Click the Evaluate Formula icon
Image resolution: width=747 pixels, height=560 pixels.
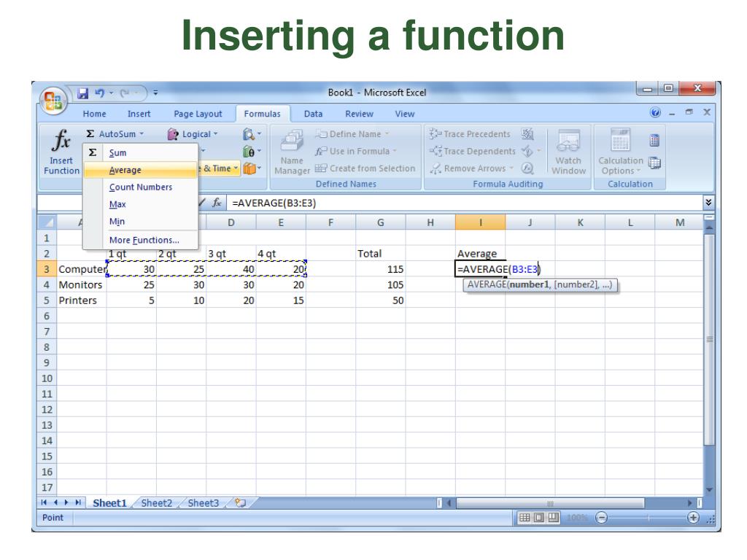[x=527, y=168]
